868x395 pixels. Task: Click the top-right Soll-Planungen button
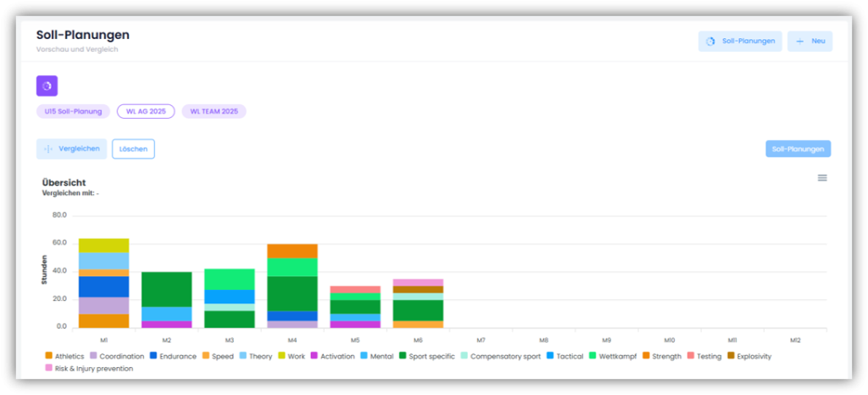pos(739,41)
